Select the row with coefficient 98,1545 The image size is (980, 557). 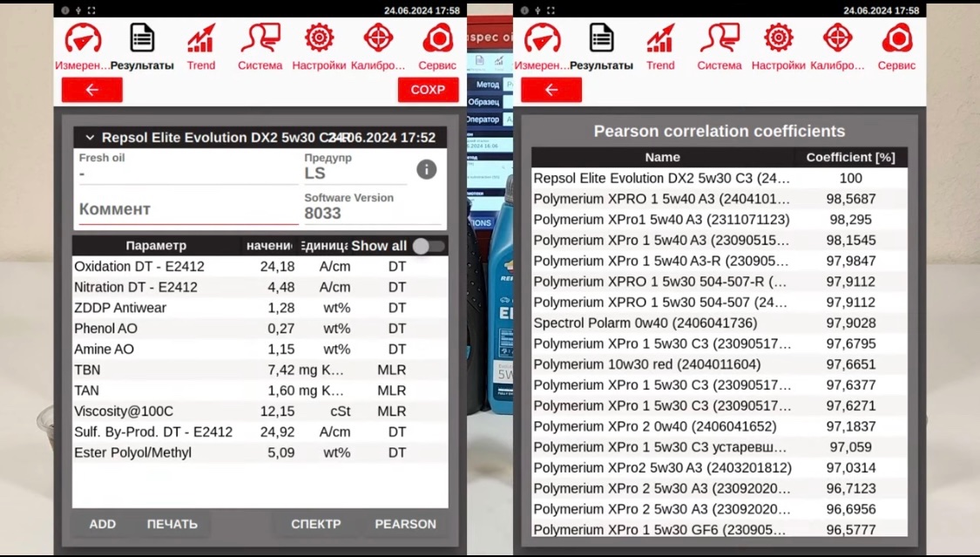(720, 240)
